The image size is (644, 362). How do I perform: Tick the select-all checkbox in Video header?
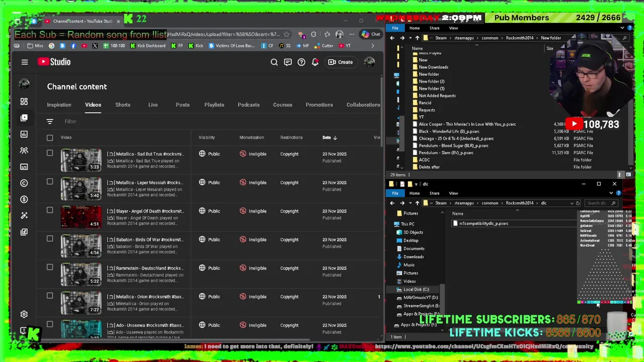click(50, 137)
